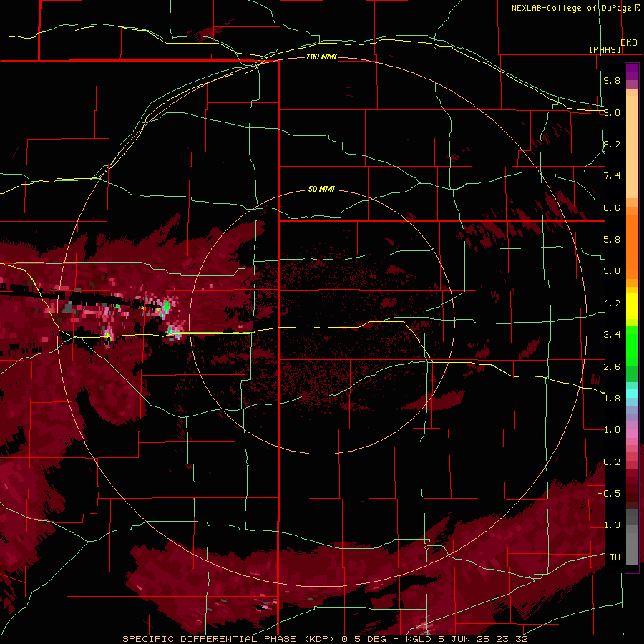Pick the purple top segment of the color bar
Image resolution: width=644 pixels, height=644 pixels.
(632, 72)
